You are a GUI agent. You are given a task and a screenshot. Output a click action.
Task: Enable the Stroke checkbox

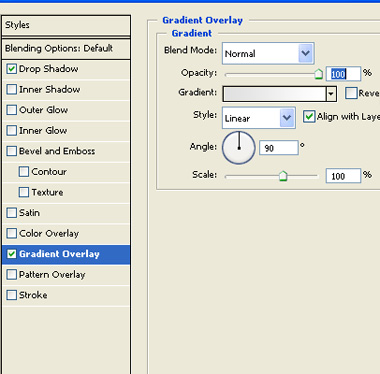pos(12,295)
